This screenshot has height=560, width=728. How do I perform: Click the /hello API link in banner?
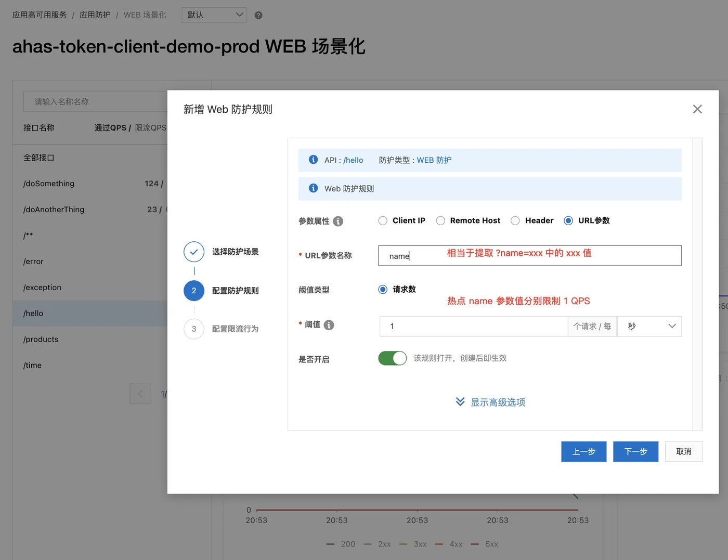coord(353,160)
